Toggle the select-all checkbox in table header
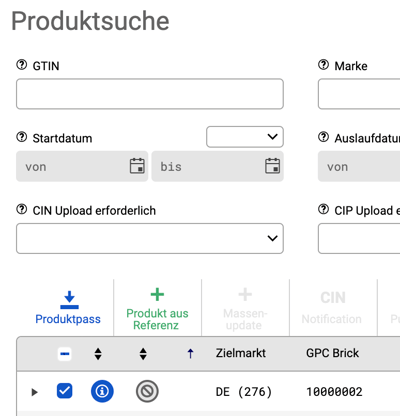The height and width of the screenshot is (416, 400). 65,354
